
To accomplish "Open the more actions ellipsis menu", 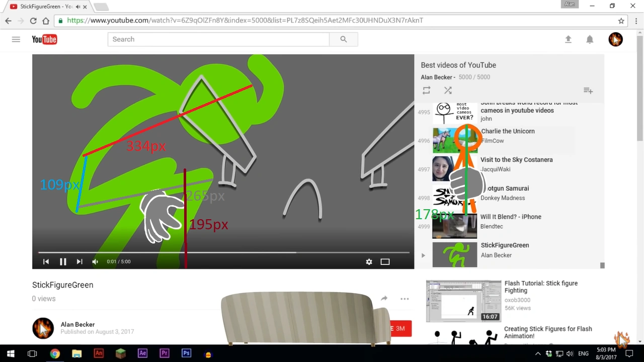I will coord(405,299).
